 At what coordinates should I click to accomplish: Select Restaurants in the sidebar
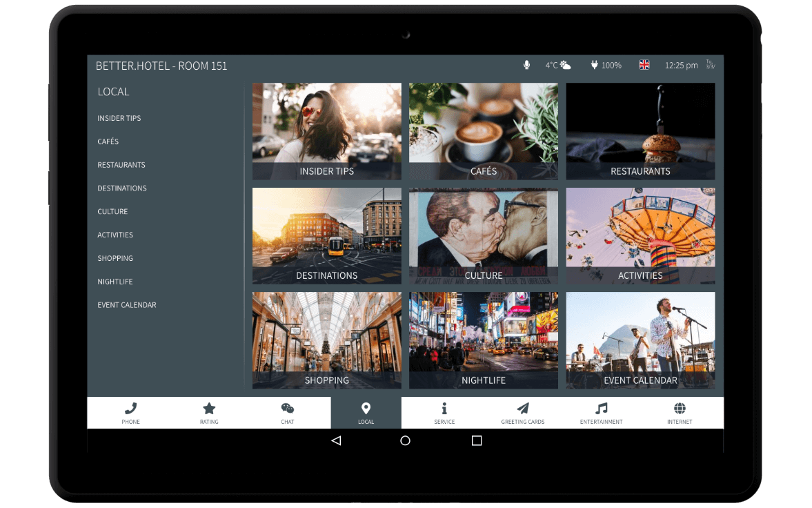pyautogui.click(x=121, y=165)
